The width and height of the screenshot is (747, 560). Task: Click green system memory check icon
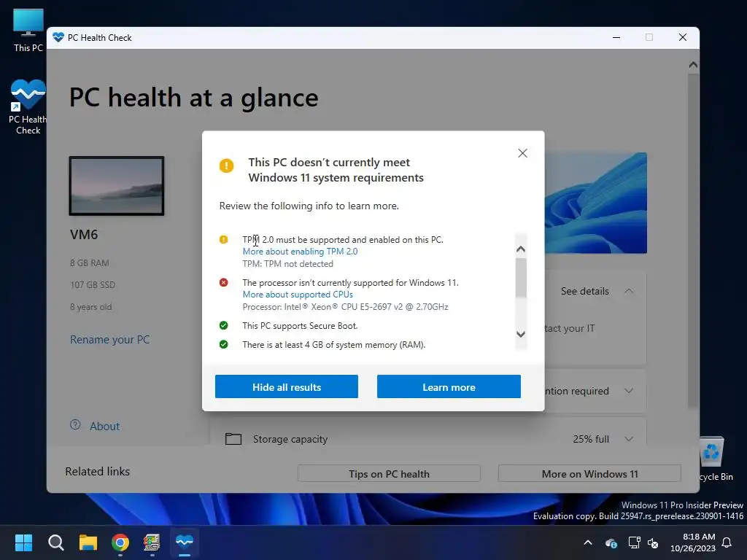[223, 344]
